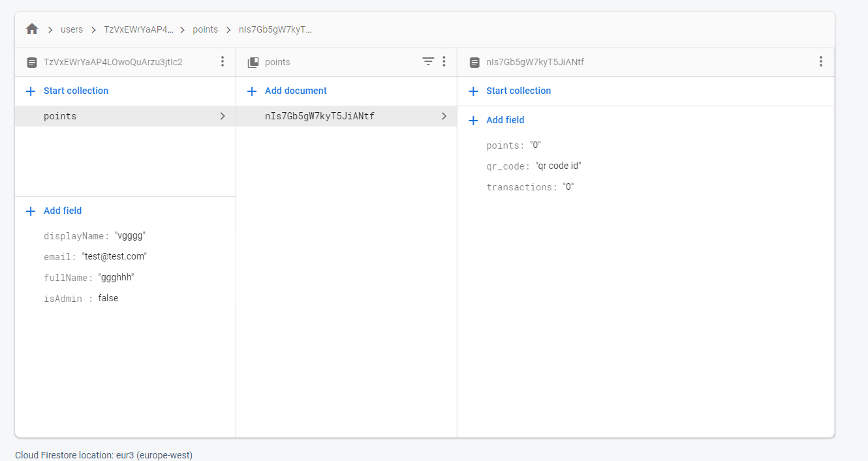Click the home icon in breadcrumb
This screenshot has height=461, width=868.
click(x=32, y=29)
